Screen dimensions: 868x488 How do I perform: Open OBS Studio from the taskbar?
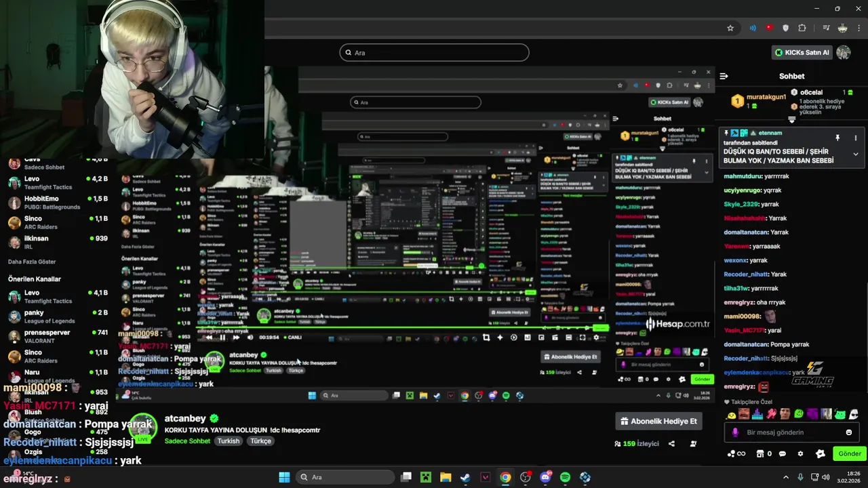[526, 477]
